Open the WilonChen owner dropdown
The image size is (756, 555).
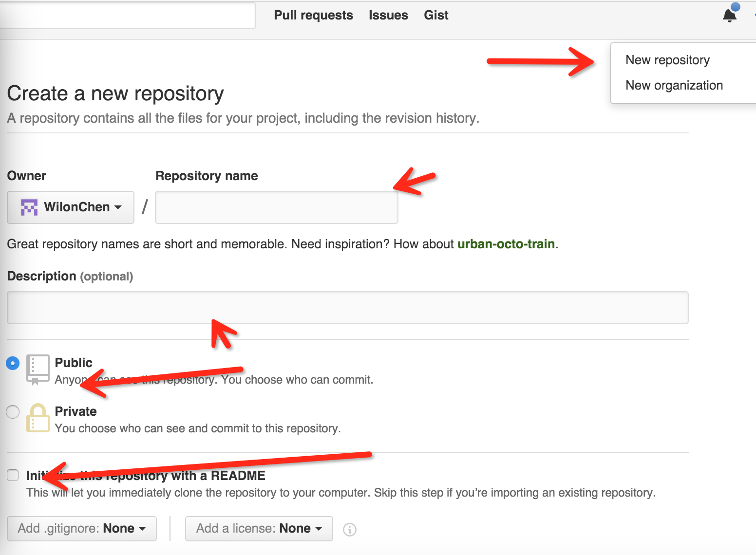(71, 207)
